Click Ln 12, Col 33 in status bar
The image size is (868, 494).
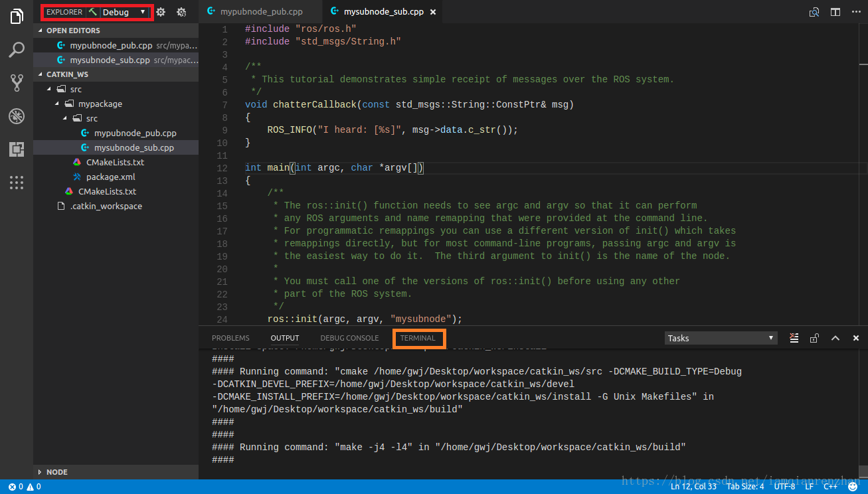tap(693, 487)
